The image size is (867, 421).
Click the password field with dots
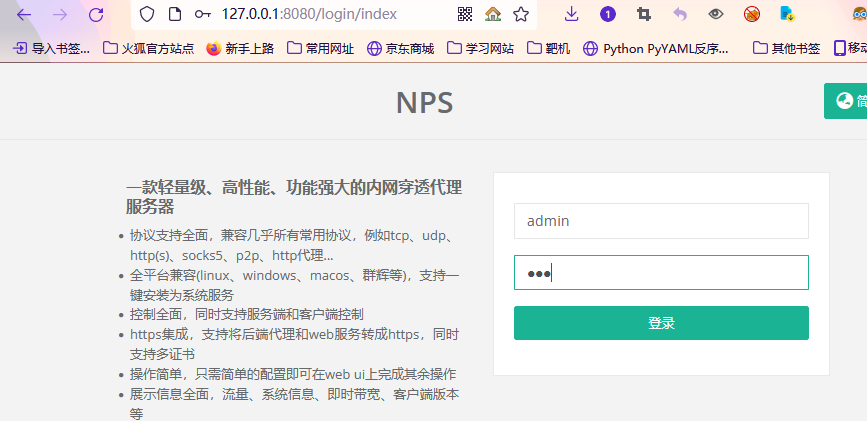click(661, 272)
